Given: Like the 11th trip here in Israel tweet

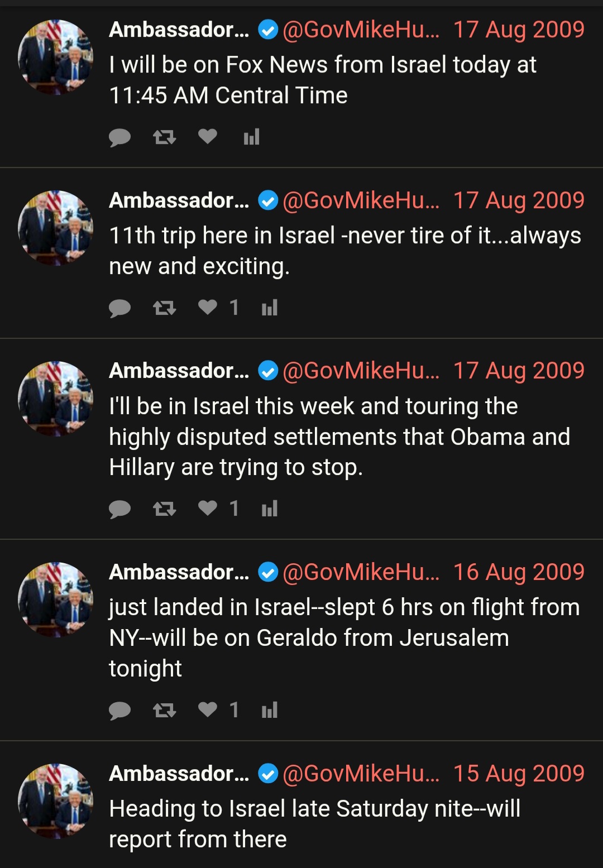Looking at the screenshot, I should [208, 307].
